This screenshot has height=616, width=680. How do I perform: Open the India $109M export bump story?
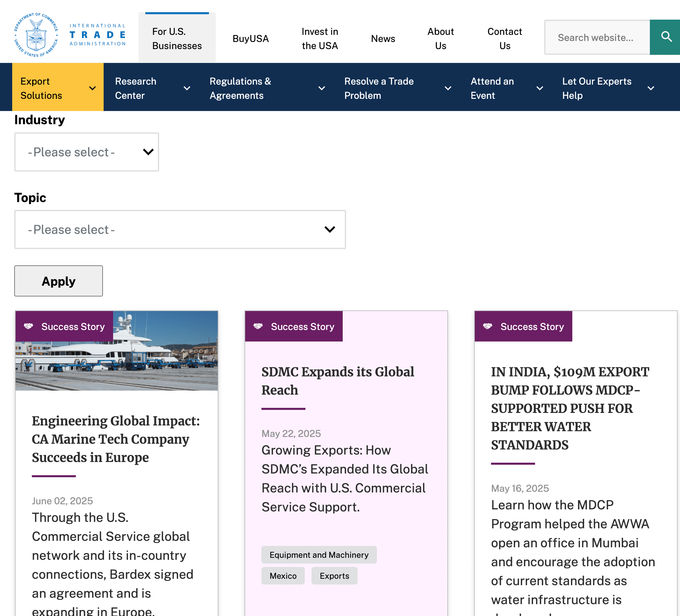click(570, 408)
